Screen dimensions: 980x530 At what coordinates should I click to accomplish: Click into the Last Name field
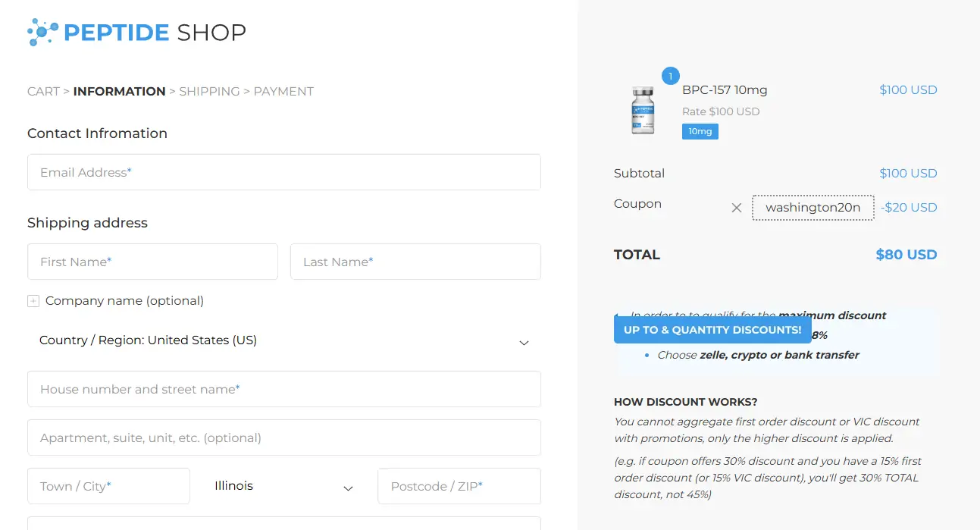coord(415,262)
